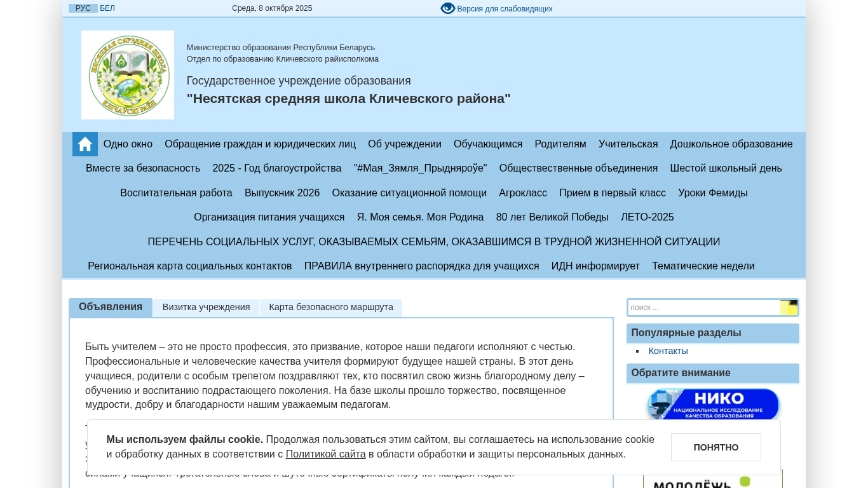
Task: Open Региональная карта социальных контактов
Action: click(x=190, y=266)
